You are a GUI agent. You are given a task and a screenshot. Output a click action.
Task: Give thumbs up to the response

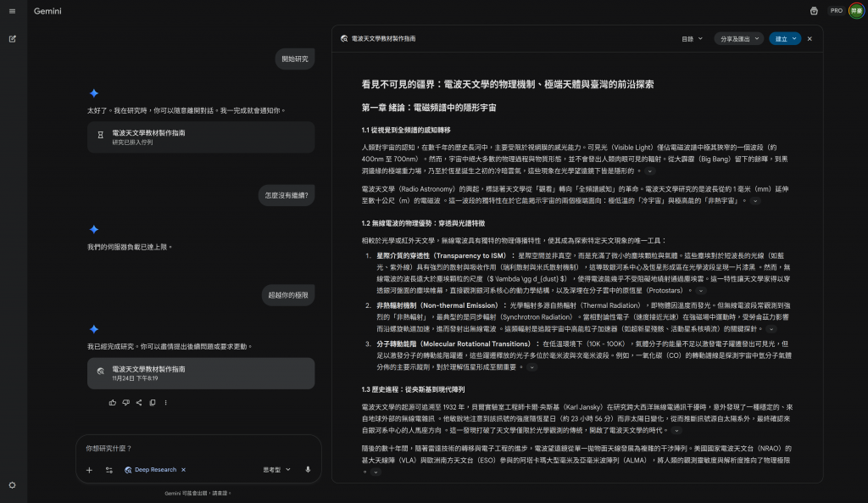tap(113, 403)
